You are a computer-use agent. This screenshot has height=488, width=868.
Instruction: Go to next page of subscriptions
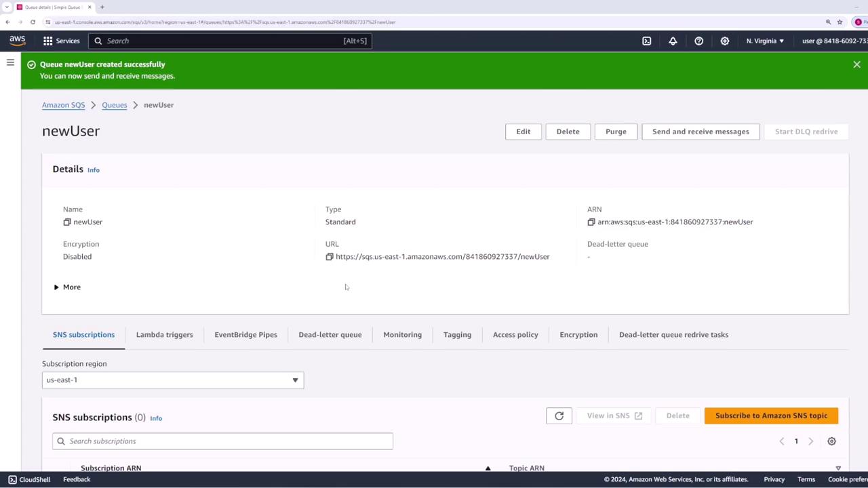(810, 441)
